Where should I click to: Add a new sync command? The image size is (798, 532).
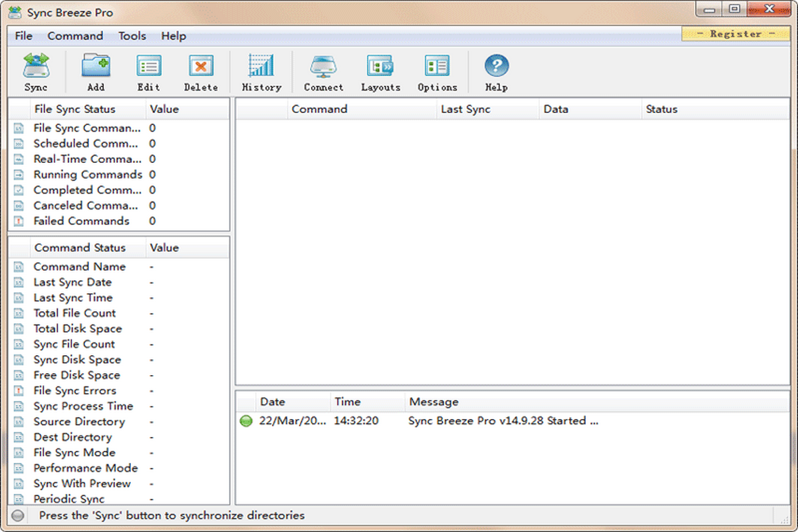96,72
